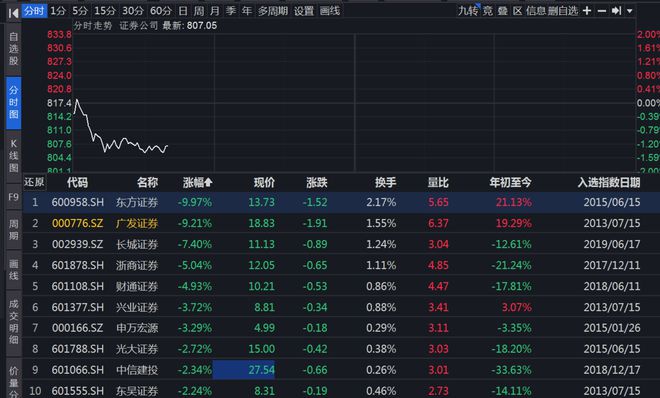The image size is (660, 398).
Task: Open 成交明细 in the left sidebar
Action: pos(13,322)
